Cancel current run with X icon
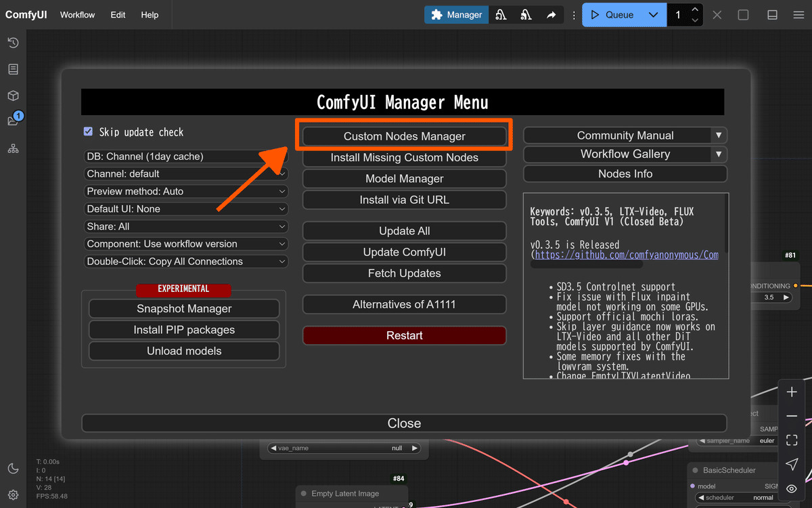This screenshot has height=508, width=812. point(717,15)
